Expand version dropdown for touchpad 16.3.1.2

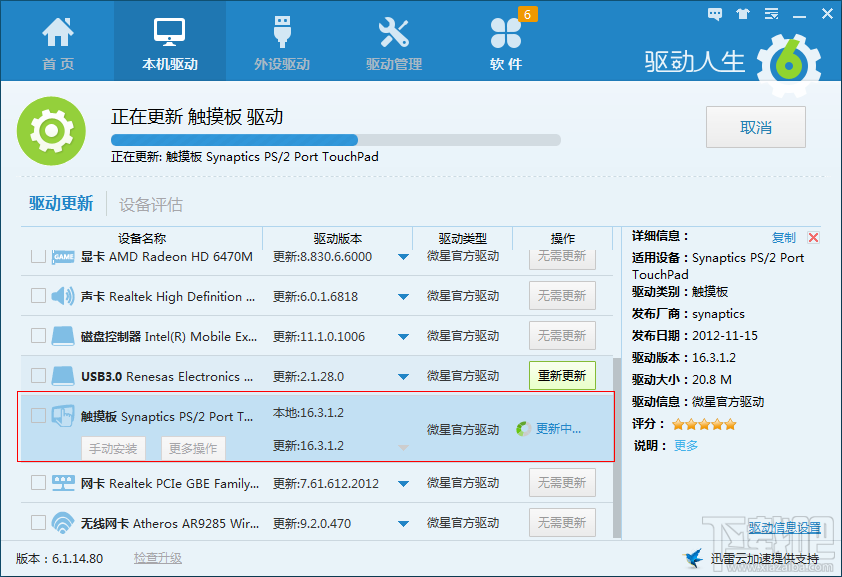(x=403, y=447)
